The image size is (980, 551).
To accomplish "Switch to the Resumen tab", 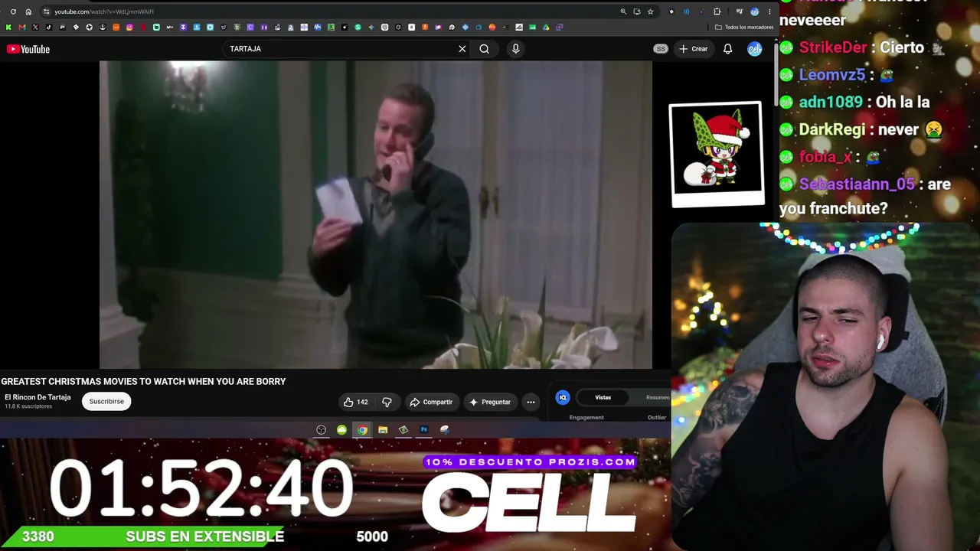I will 658,397.
